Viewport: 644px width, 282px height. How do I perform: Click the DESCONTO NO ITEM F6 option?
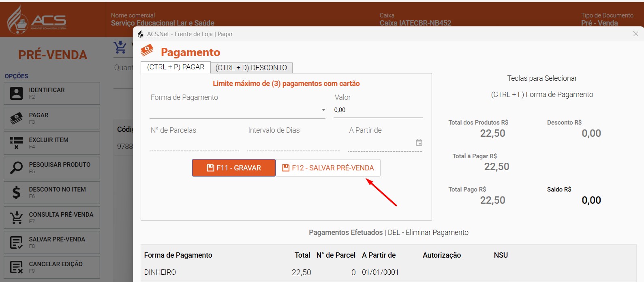(x=52, y=192)
